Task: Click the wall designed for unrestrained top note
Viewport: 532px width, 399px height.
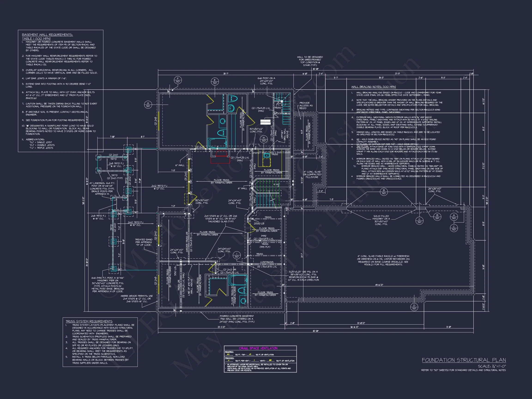Action: [310, 61]
